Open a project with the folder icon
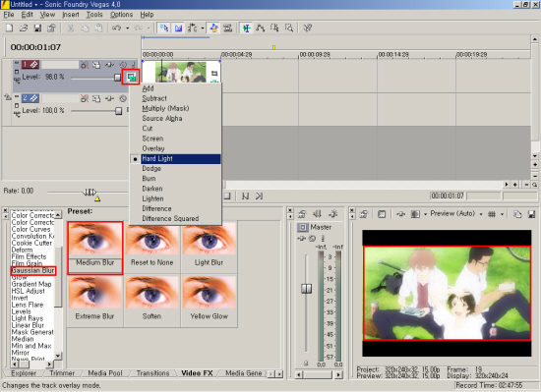This screenshot has height=392, width=541. click(x=24, y=28)
